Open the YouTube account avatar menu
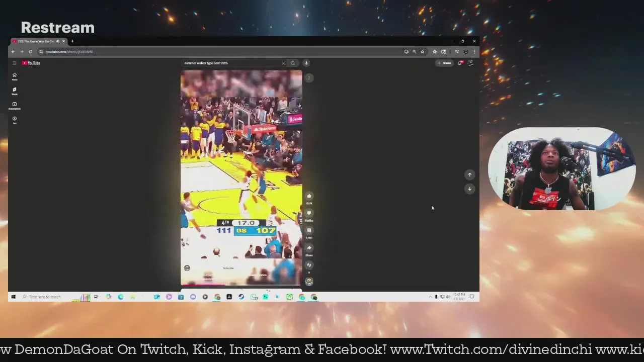The height and width of the screenshot is (362, 644). coord(471,63)
